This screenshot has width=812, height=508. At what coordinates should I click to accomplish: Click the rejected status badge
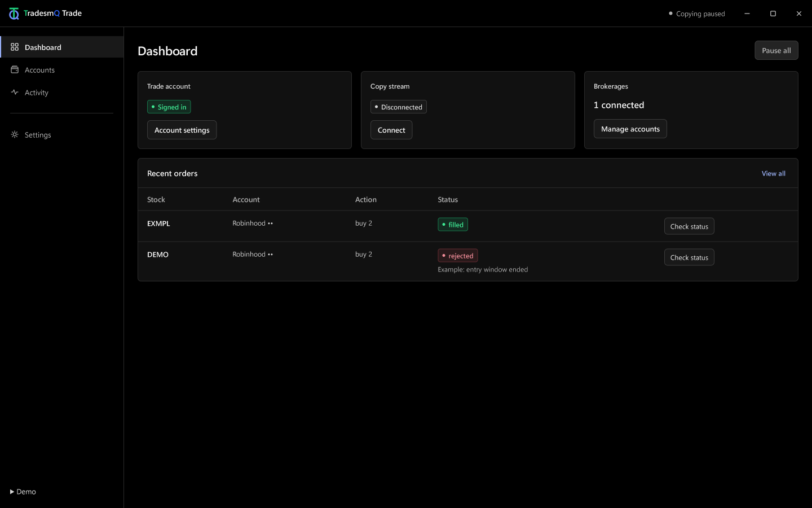(x=458, y=256)
